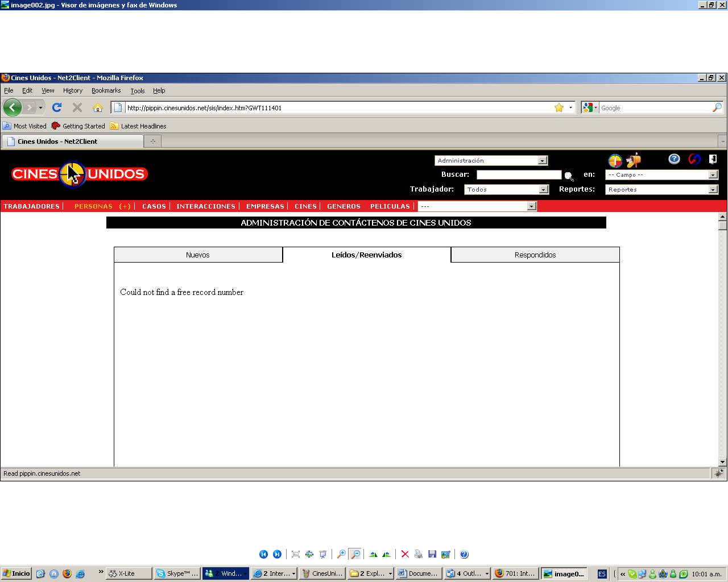
Task: Switch to Skype taskbar button
Action: 177,573
